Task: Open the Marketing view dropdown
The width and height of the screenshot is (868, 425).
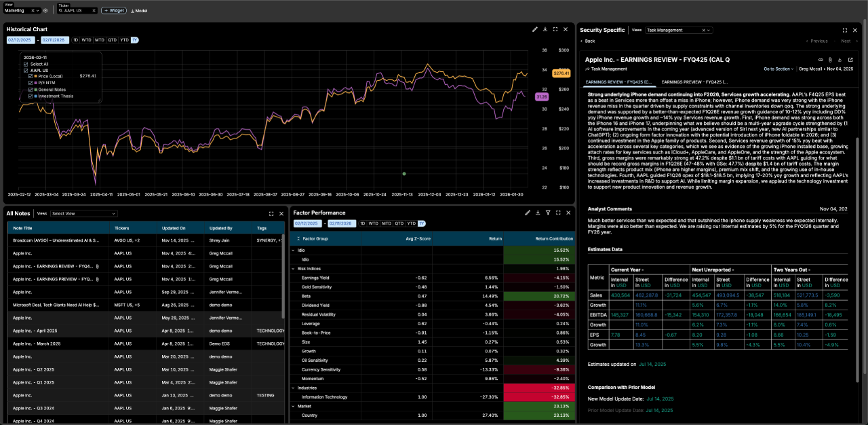Action: [39, 11]
